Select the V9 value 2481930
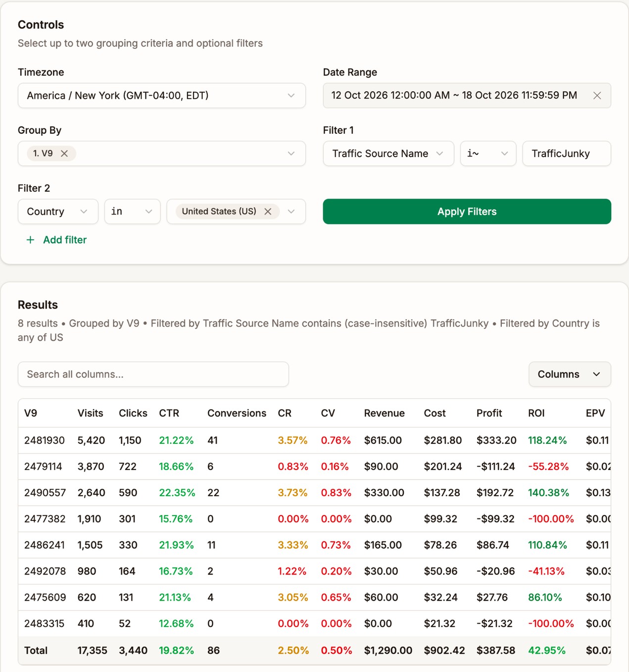629x672 pixels. click(45, 440)
